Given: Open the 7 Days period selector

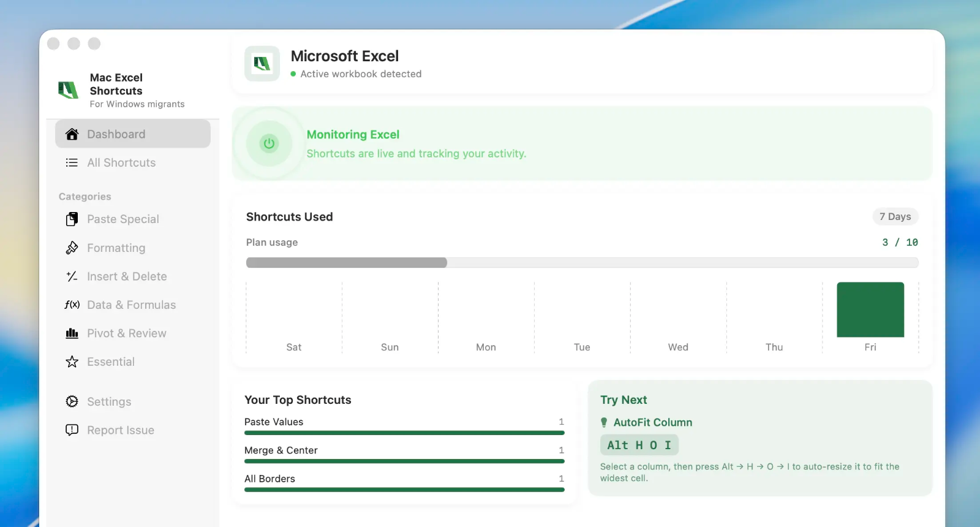Looking at the screenshot, I should [895, 216].
